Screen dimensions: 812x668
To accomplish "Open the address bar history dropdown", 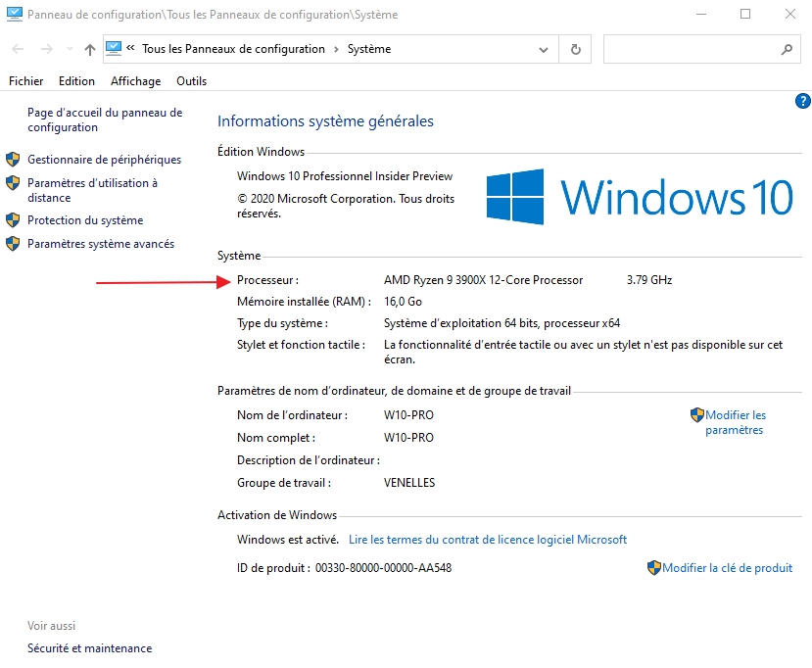I will [x=544, y=50].
